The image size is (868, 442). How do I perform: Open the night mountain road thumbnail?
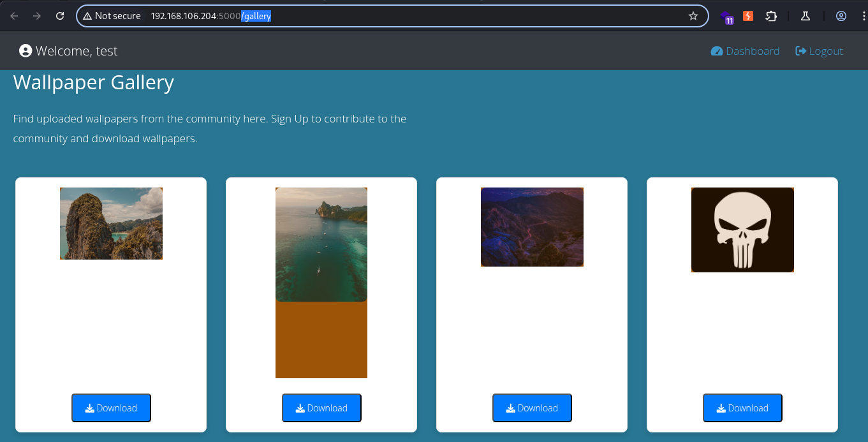(x=532, y=226)
